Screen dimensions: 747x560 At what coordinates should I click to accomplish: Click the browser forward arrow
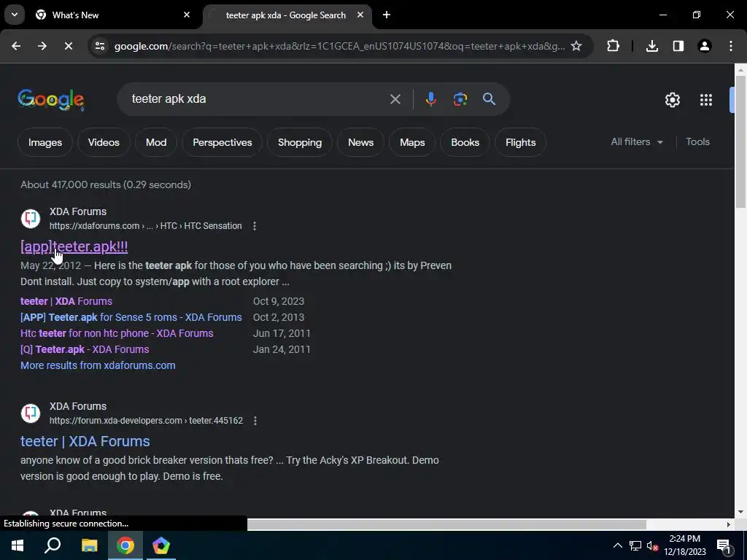click(42, 46)
